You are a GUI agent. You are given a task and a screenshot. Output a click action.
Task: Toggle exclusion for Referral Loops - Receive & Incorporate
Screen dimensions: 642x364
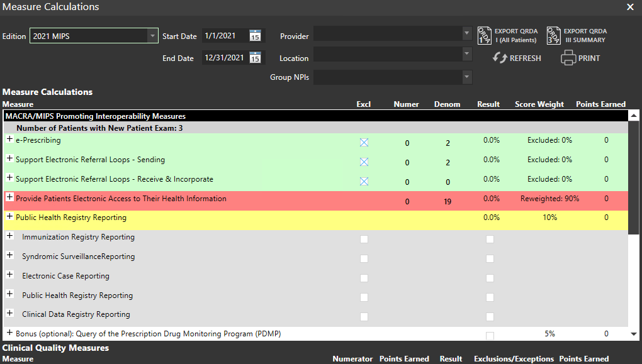tap(364, 181)
